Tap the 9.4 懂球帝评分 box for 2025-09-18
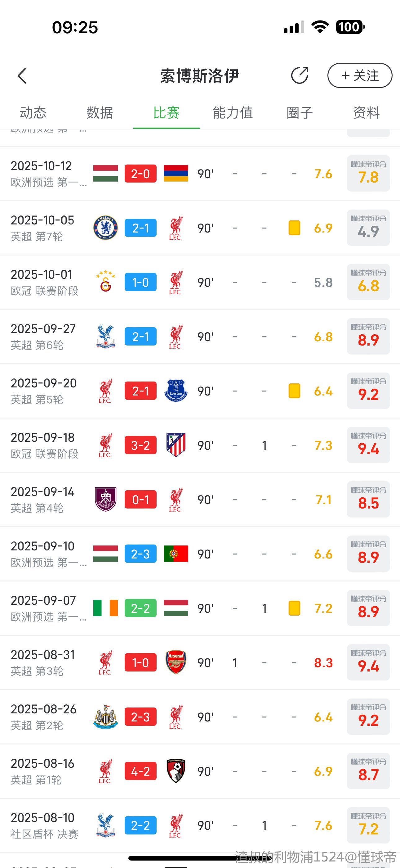Viewport: 400px width, 868px height. [368, 445]
